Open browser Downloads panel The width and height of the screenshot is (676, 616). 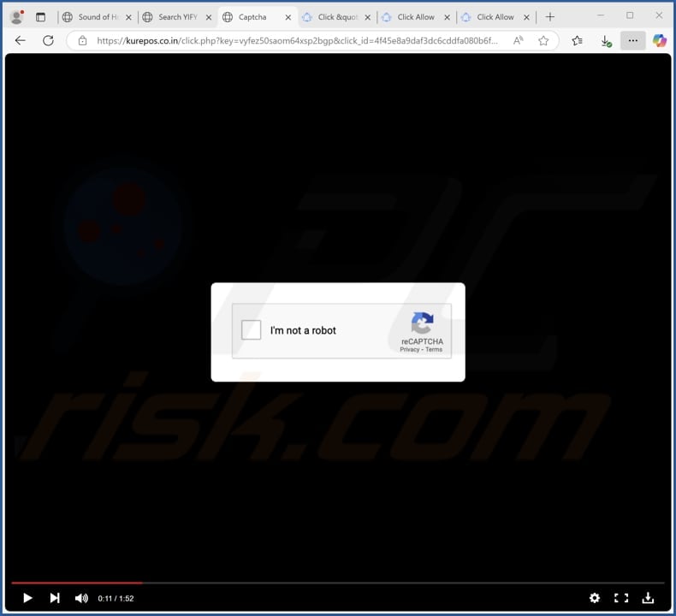click(606, 41)
